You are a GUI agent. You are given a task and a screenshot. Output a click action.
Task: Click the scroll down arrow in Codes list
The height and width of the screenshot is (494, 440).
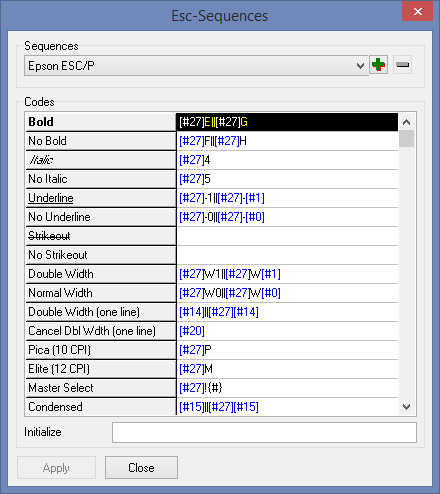[x=406, y=407]
